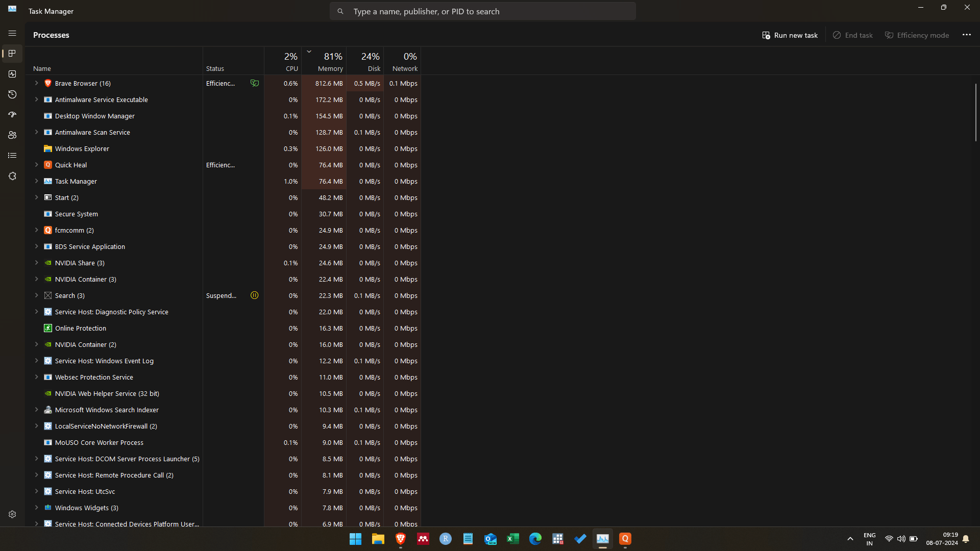Sort processes by Memory column
The image size is (980, 551).
point(324,61)
